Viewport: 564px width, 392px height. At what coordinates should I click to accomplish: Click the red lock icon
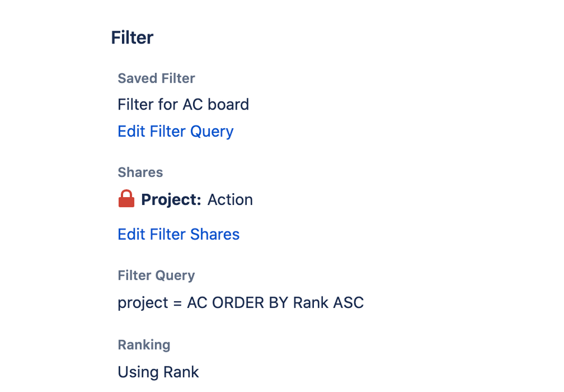[x=126, y=199]
